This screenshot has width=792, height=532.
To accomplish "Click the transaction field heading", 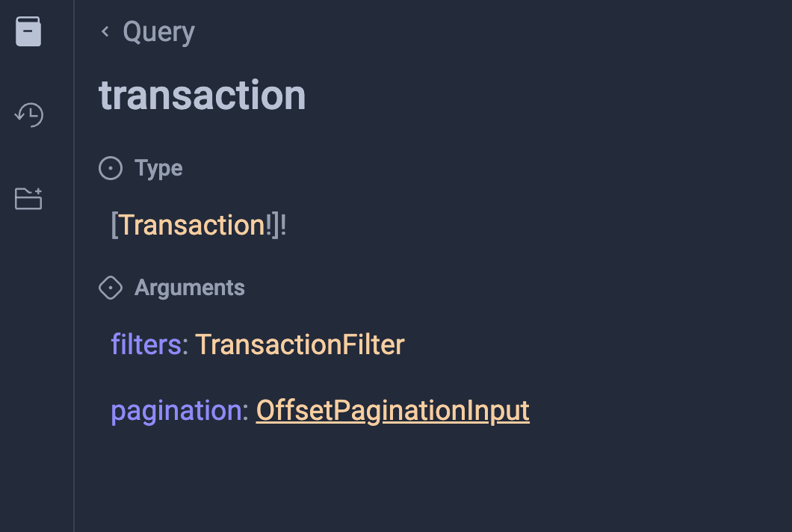I will click(x=202, y=96).
